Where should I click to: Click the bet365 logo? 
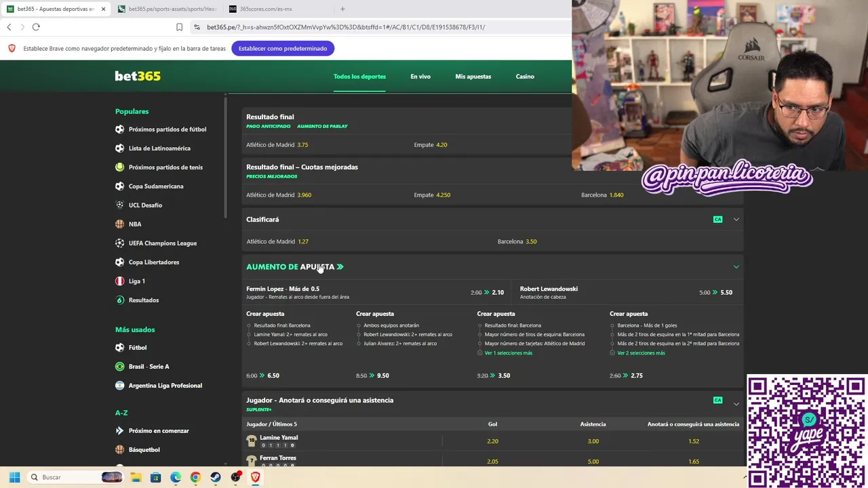tap(138, 76)
